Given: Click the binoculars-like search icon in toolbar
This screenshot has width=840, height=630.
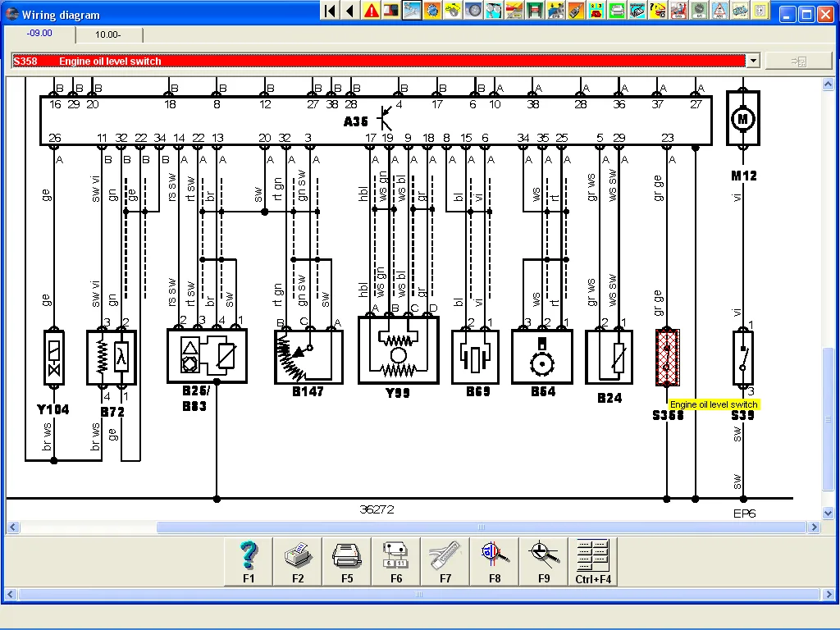Looking at the screenshot, I should 493,10.
